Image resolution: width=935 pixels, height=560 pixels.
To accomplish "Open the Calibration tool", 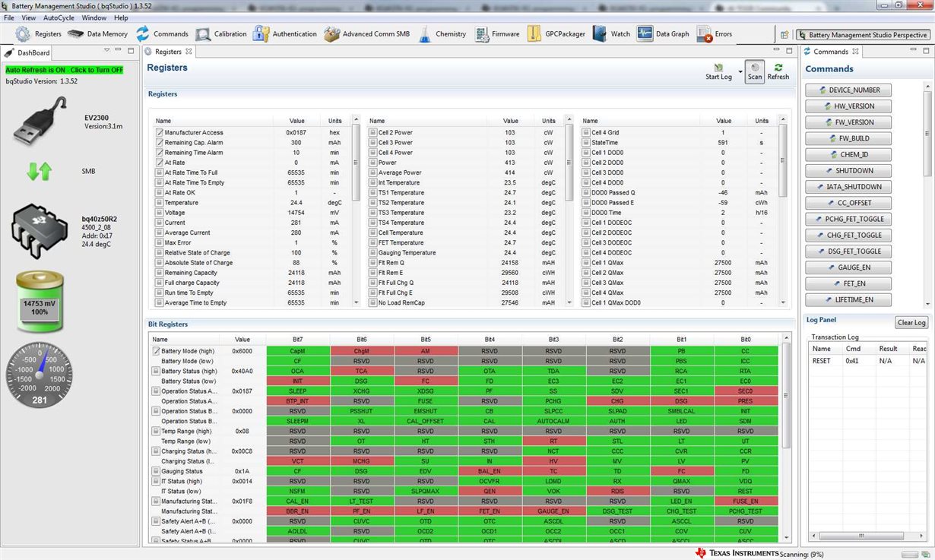I will click(221, 34).
